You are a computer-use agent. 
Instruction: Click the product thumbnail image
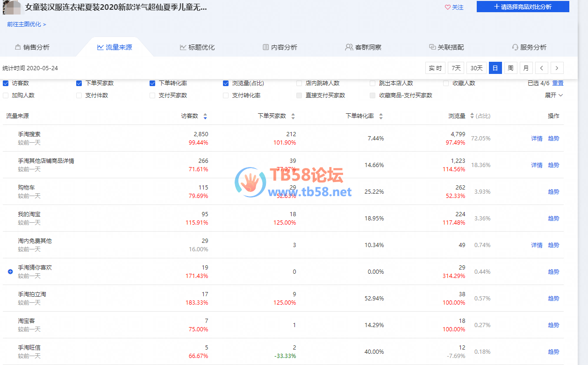[12, 7]
